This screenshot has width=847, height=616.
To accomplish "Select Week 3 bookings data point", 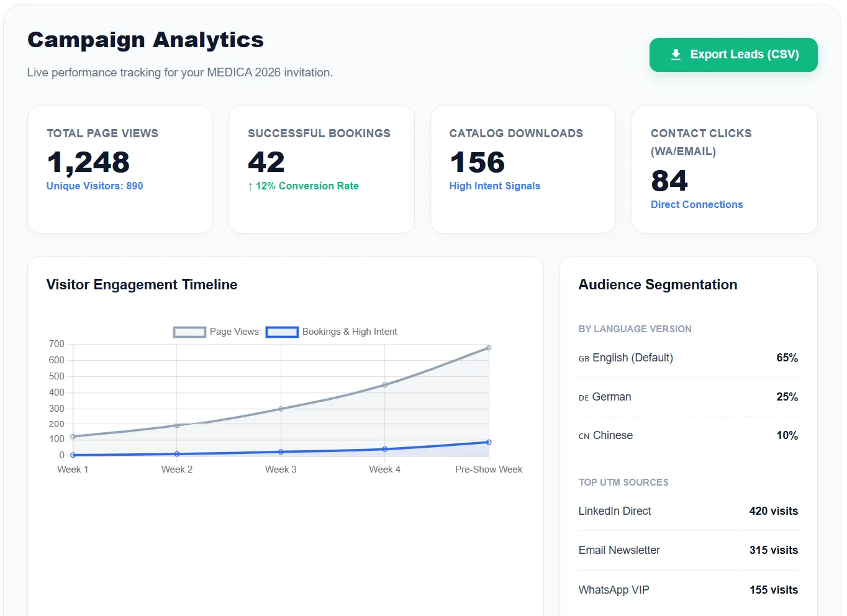I will click(x=281, y=452).
